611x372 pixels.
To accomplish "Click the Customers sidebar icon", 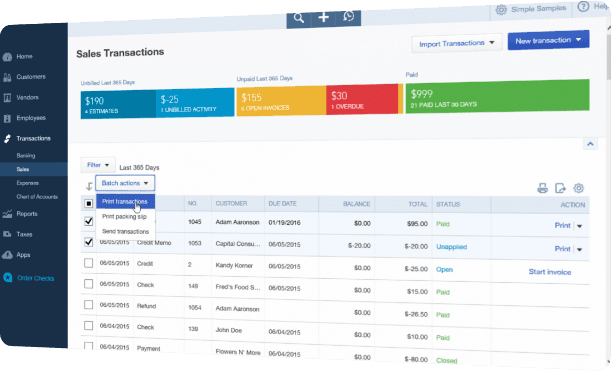I will click(7, 77).
